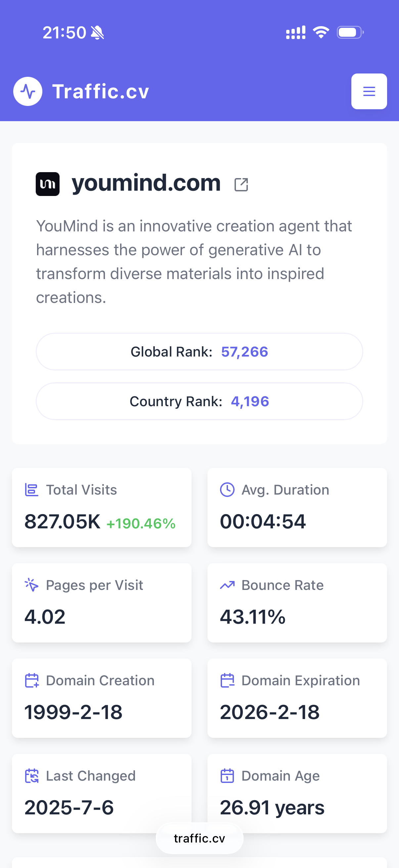Image resolution: width=399 pixels, height=868 pixels.
Task: Click the Traffic.cv site title
Action: pyautogui.click(x=100, y=91)
